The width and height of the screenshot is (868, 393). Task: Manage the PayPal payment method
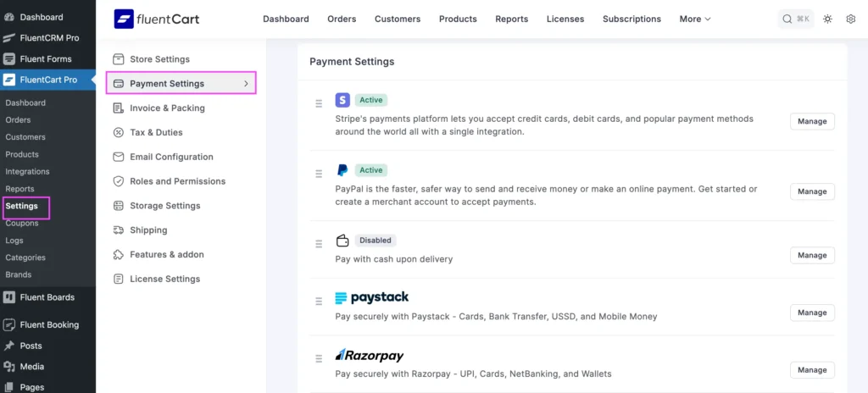(812, 191)
